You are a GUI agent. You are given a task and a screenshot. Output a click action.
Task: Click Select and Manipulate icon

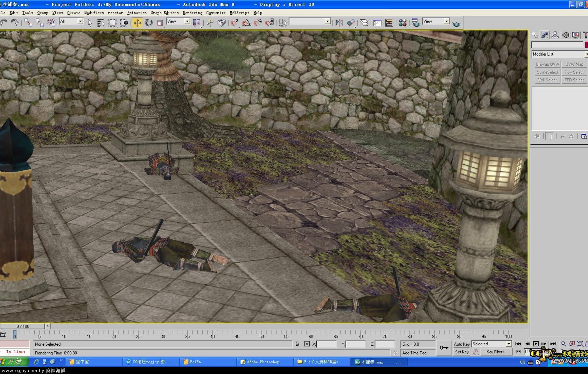[x=210, y=23]
